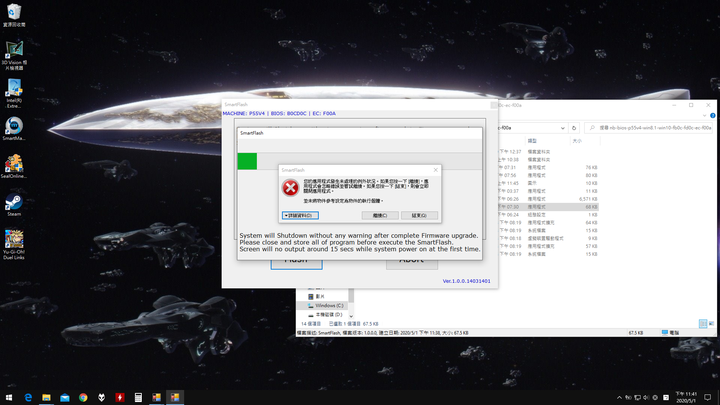Open the Recycle Bin desktop icon
Screen dimensions: 720x405
pos(14,15)
